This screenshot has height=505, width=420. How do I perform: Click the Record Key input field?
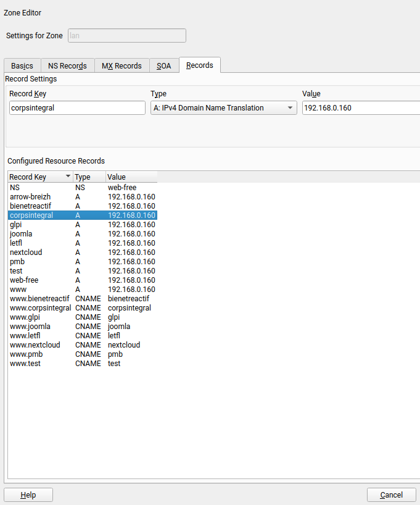pos(77,108)
